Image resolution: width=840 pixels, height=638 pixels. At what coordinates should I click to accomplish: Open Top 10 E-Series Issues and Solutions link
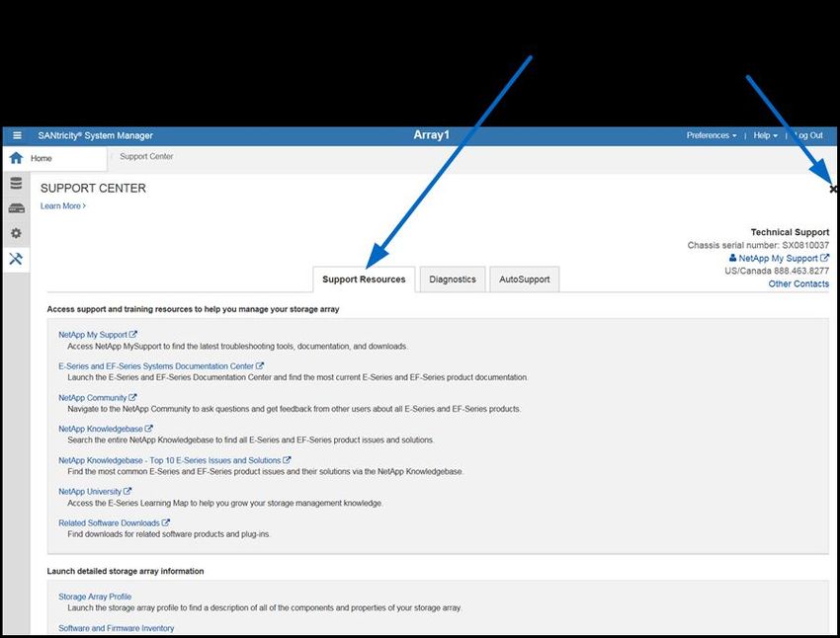(169, 460)
